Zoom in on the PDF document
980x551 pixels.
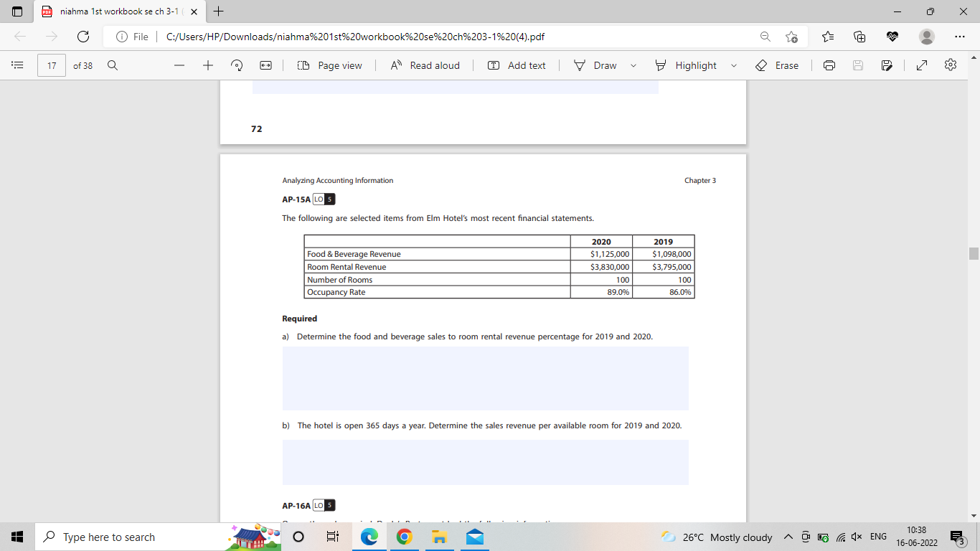tap(207, 65)
